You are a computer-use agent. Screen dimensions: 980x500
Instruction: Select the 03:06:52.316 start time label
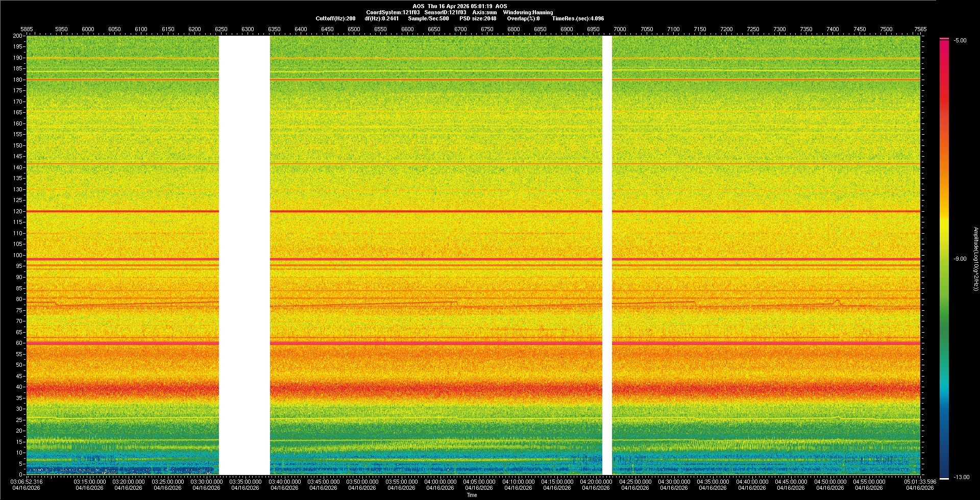(27, 481)
